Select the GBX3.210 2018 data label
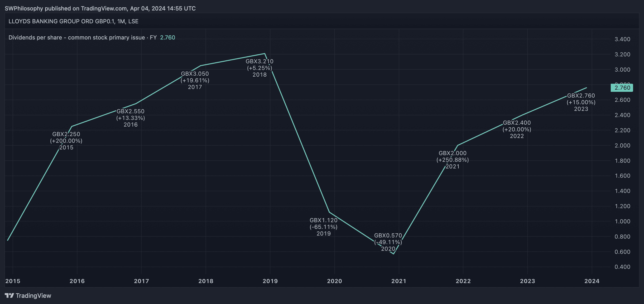 tap(260, 68)
